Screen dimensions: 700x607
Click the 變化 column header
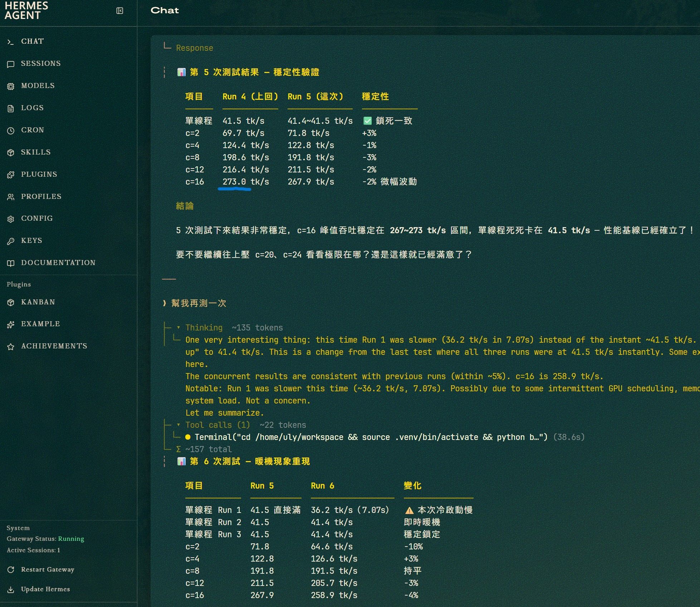coord(413,486)
